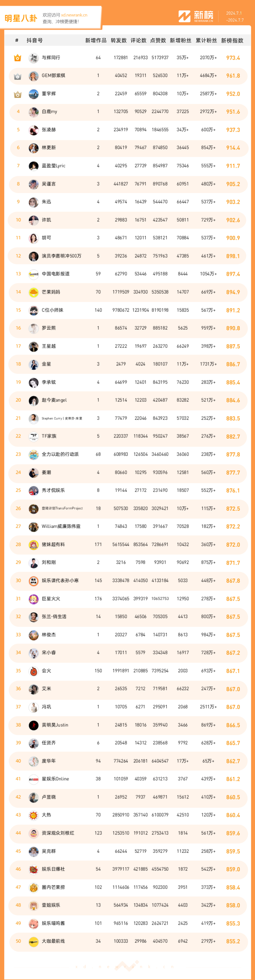The image size is (255, 980).
Task: Click the 明星八卦 category title
Action: point(21,18)
